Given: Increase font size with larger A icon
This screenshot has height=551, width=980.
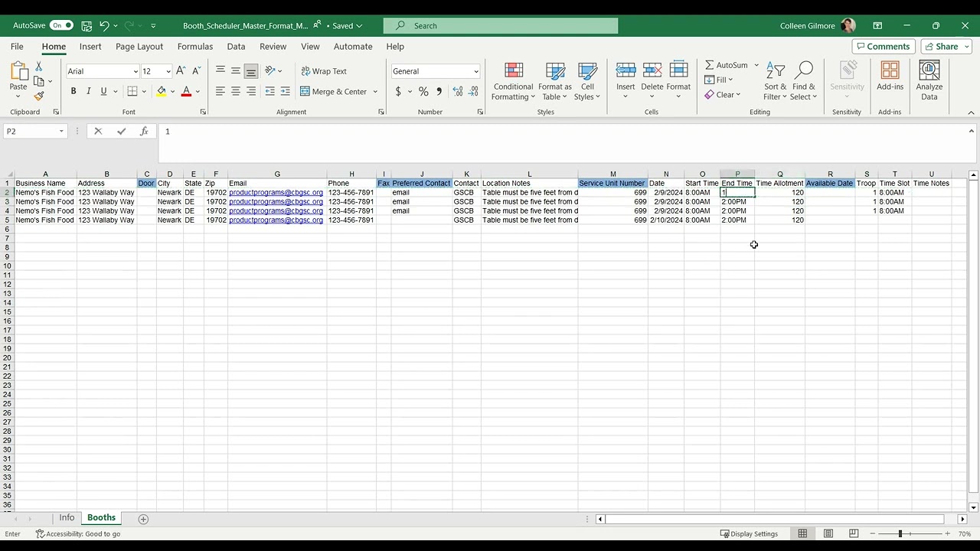Looking at the screenshot, I should (x=181, y=71).
